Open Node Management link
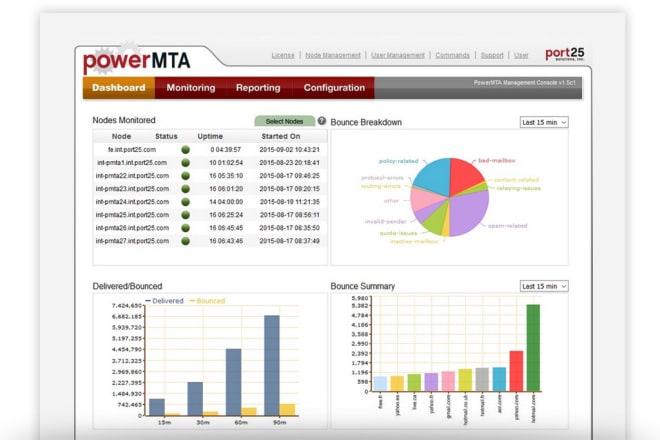This screenshot has height=440, width=660. [x=333, y=55]
